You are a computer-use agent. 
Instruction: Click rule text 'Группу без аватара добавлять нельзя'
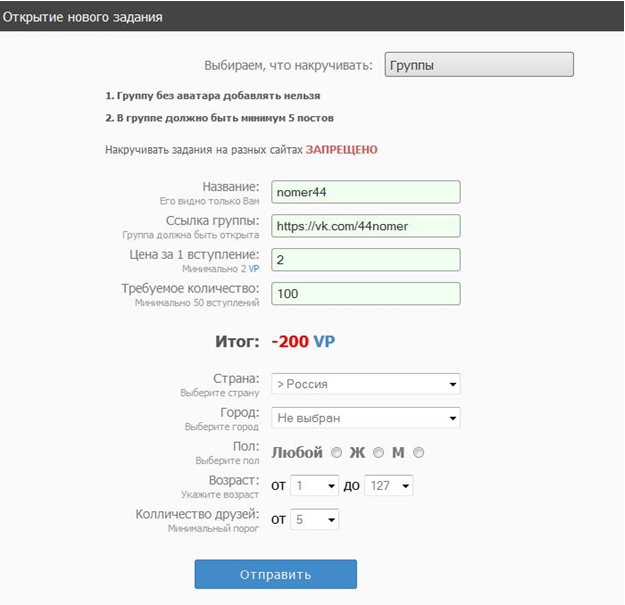(212, 96)
